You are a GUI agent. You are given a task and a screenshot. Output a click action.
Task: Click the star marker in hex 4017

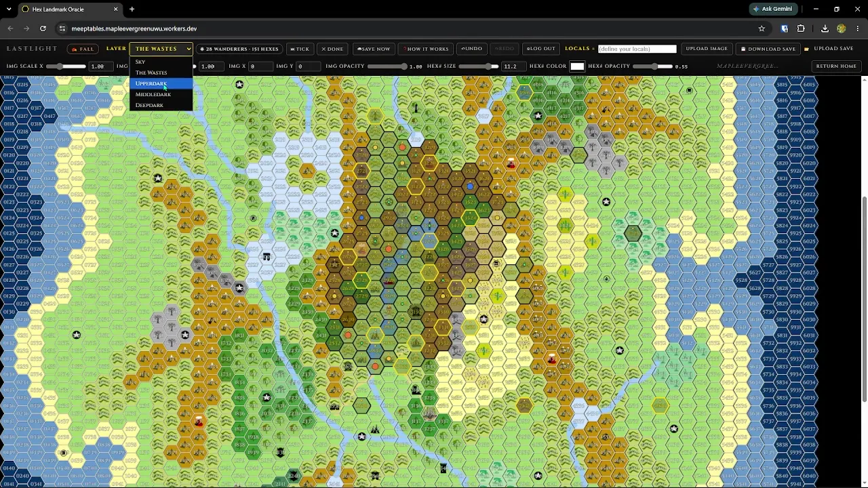click(x=538, y=115)
